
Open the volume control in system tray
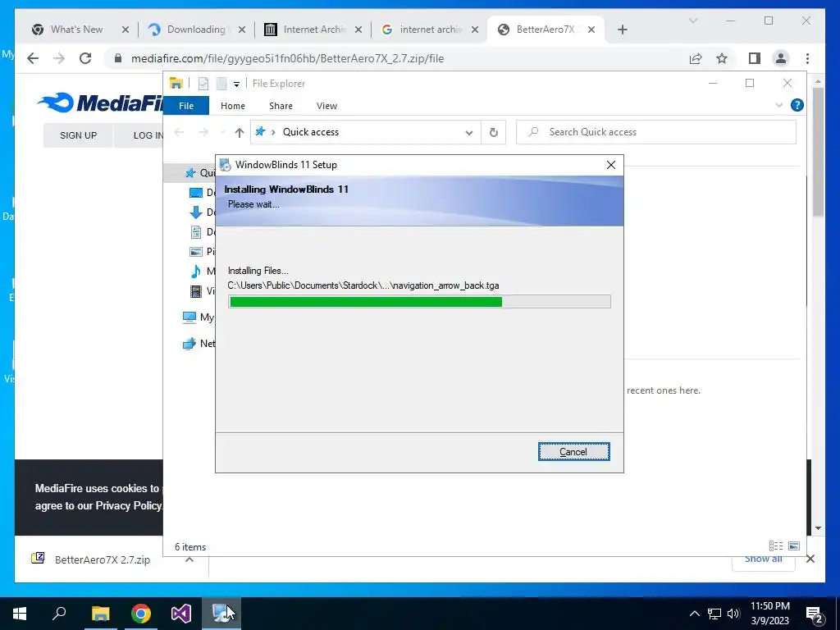coord(733,614)
